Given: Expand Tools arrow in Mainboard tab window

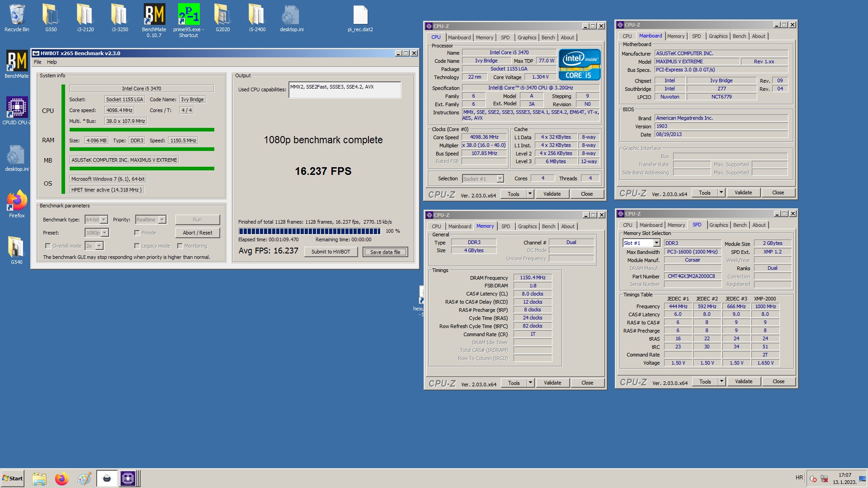Looking at the screenshot, I should (x=721, y=192).
